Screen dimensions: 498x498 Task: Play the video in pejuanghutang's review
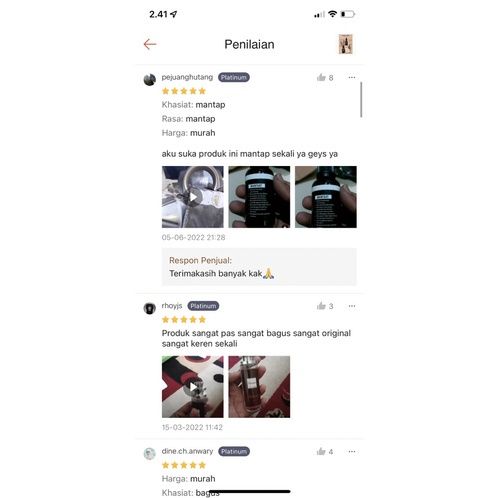(193, 197)
